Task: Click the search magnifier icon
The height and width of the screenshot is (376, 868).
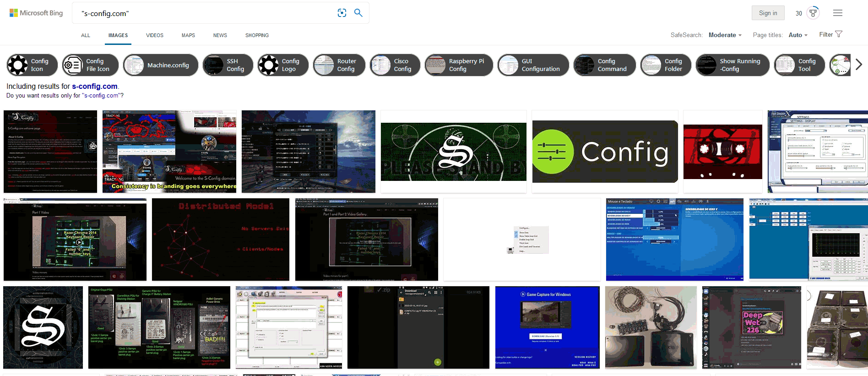Action: 358,13
